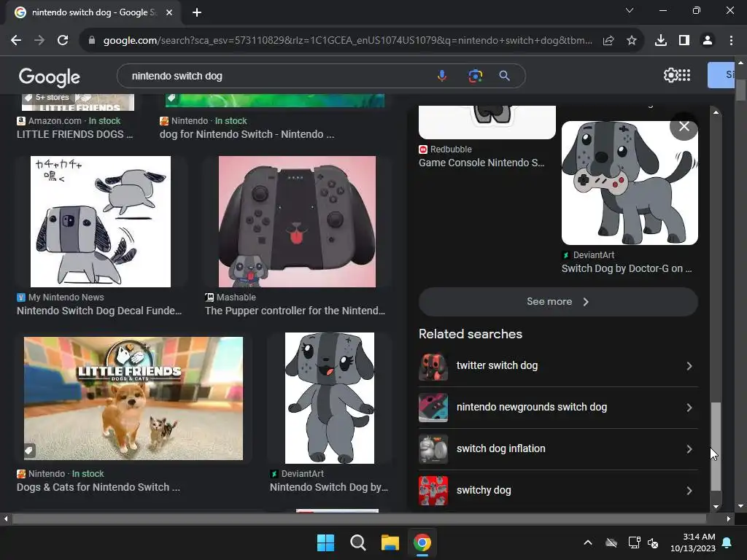Click horizontal scrollbar left arrow
Screen dimensions: 747x560
[x=6, y=518]
